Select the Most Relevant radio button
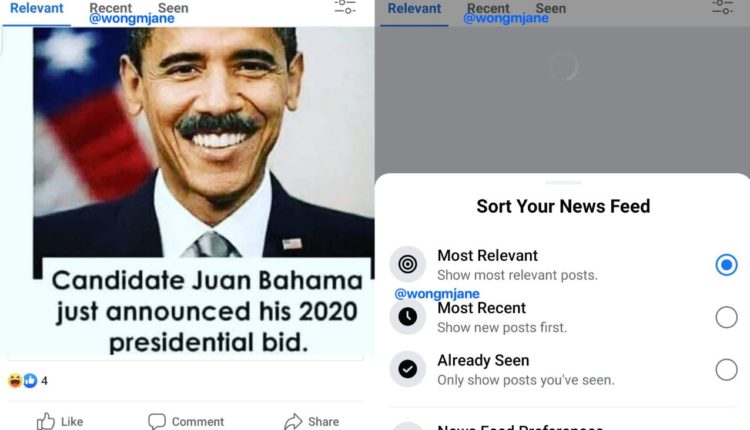The image size is (750, 430). pos(727,265)
